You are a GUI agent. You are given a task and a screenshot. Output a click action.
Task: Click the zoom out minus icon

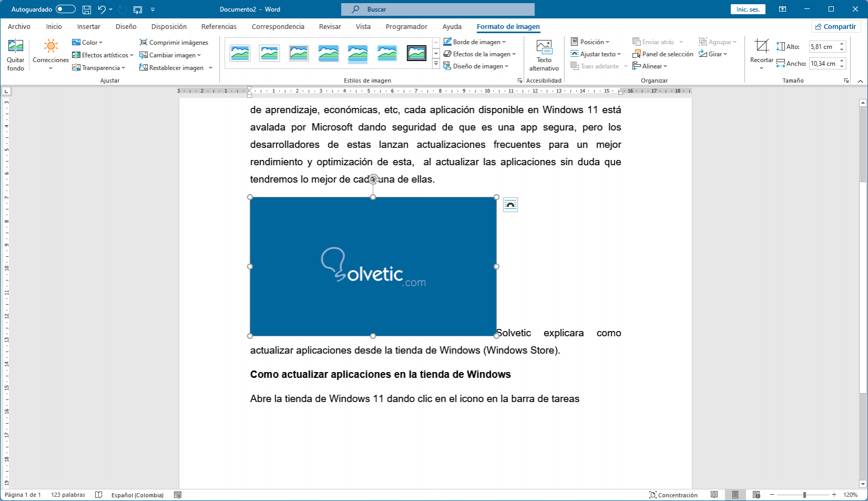point(772,495)
